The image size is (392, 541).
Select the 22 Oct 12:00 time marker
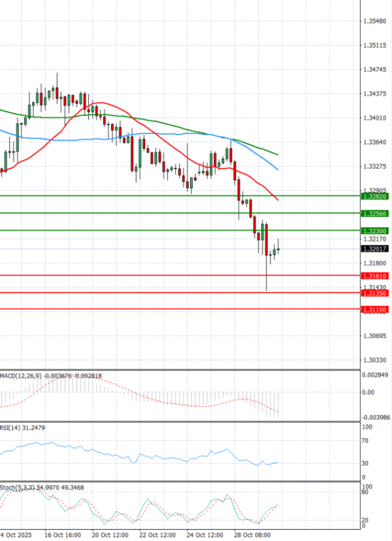pyautogui.click(x=157, y=534)
